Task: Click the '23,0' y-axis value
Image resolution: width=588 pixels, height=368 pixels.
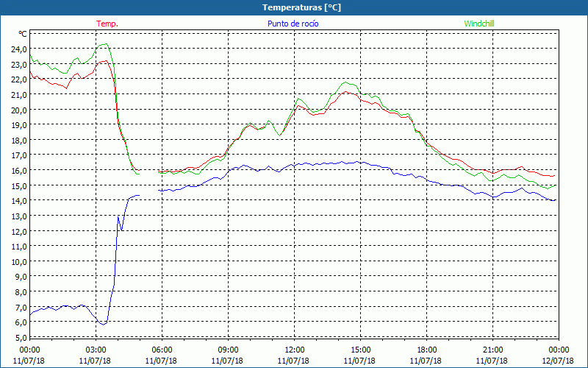Action: [x=20, y=65]
